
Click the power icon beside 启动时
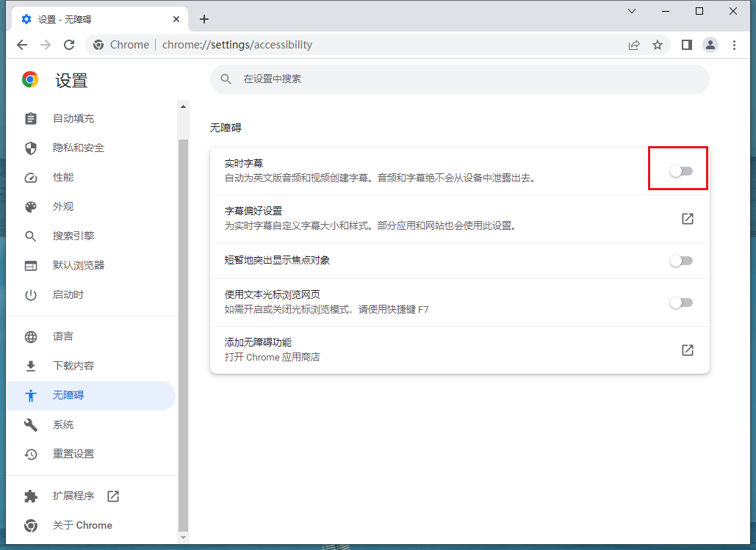click(x=31, y=295)
